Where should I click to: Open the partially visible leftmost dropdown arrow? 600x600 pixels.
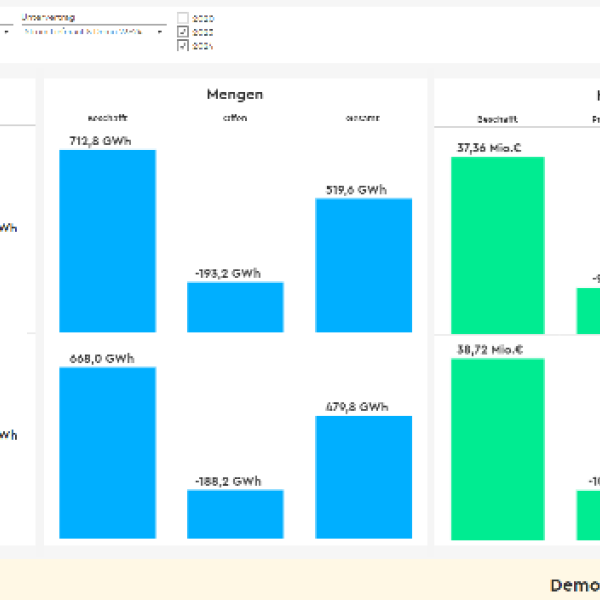point(6,32)
